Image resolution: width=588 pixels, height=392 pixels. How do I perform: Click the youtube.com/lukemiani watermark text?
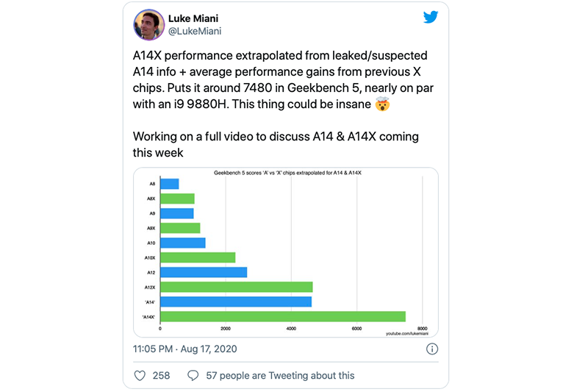click(x=406, y=333)
